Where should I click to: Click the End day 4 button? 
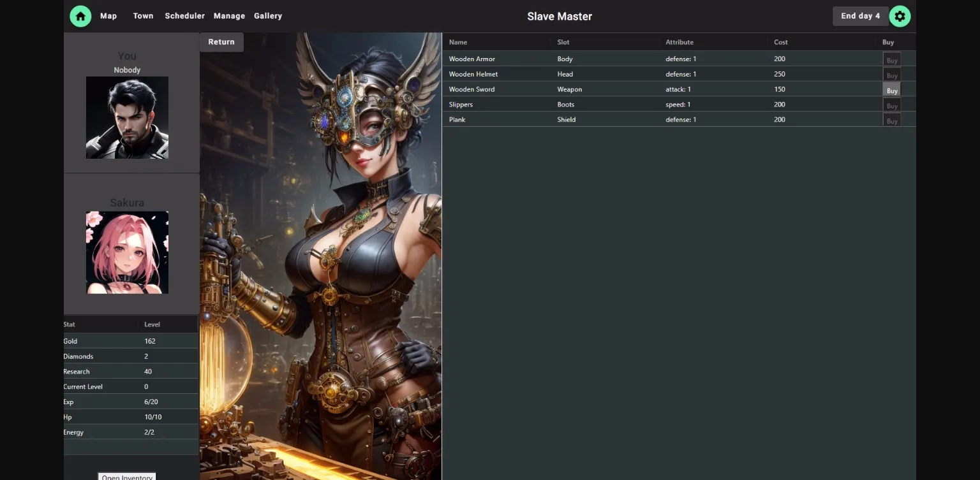pyautogui.click(x=860, y=16)
